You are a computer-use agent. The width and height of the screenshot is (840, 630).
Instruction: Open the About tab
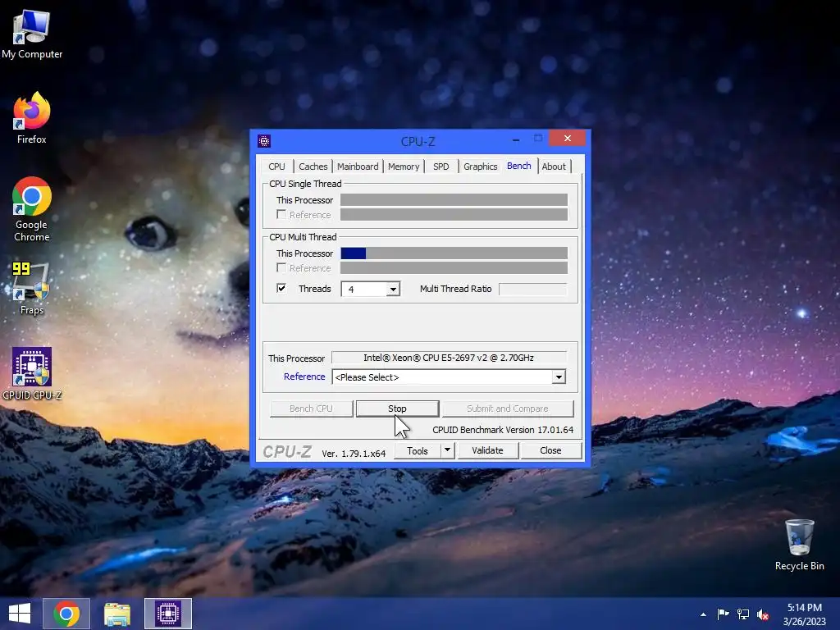tap(554, 167)
